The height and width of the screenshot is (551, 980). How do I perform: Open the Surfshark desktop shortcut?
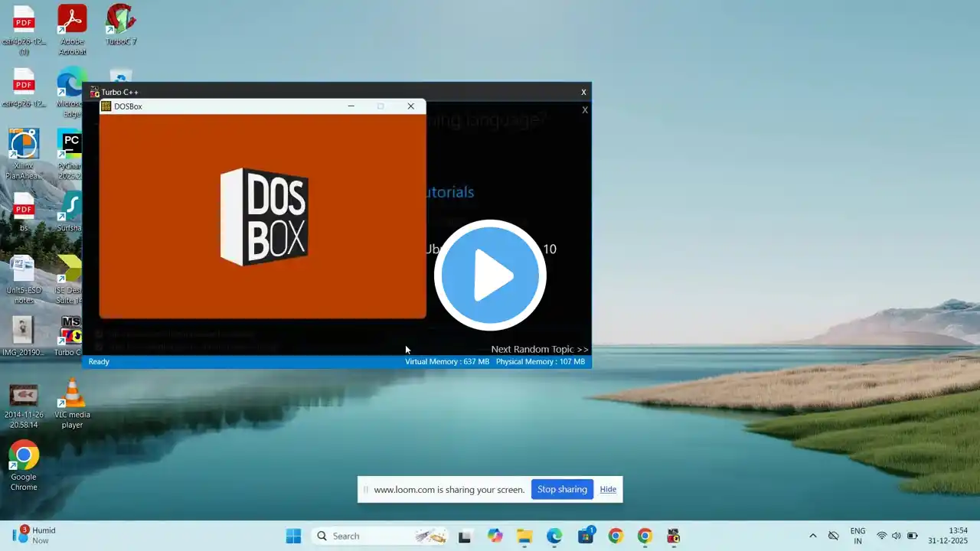[71, 212]
